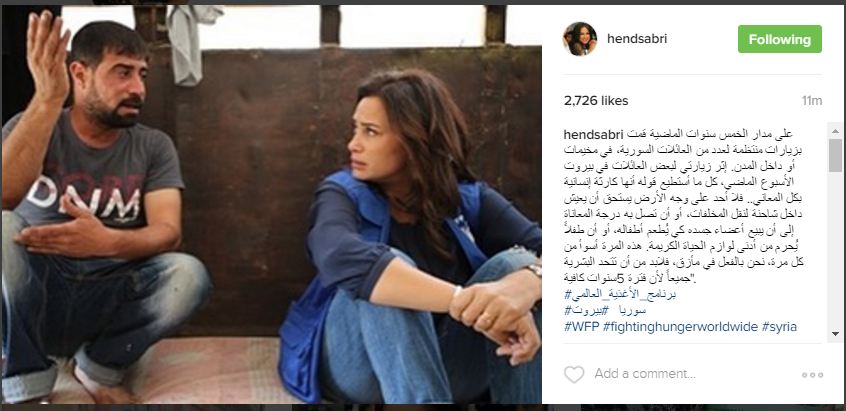Screen dimensions: 846x411
Task: View the 2,726 likes list
Action: point(596,100)
